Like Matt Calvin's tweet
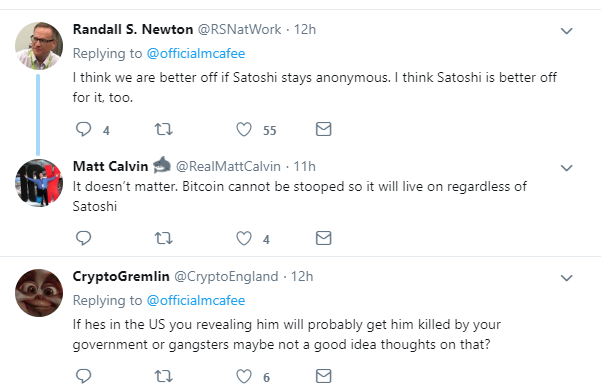This screenshot has width=601, height=392. point(244,238)
